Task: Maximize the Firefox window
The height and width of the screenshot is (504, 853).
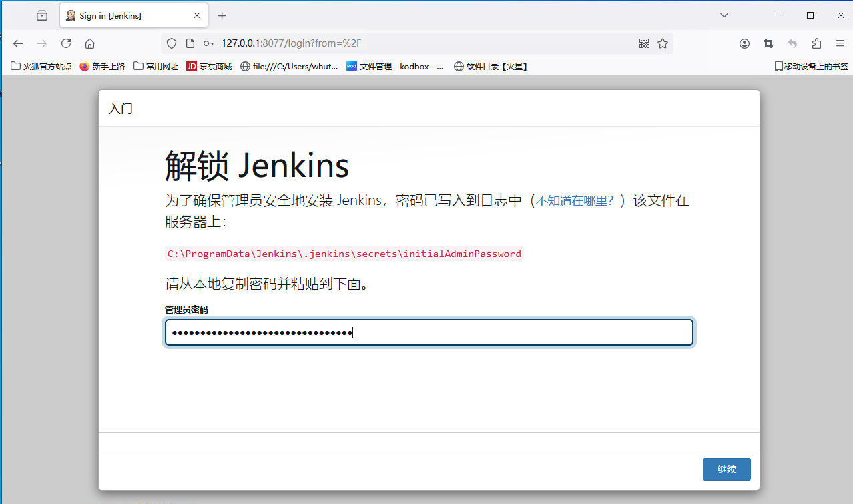Action: click(x=810, y=15)
